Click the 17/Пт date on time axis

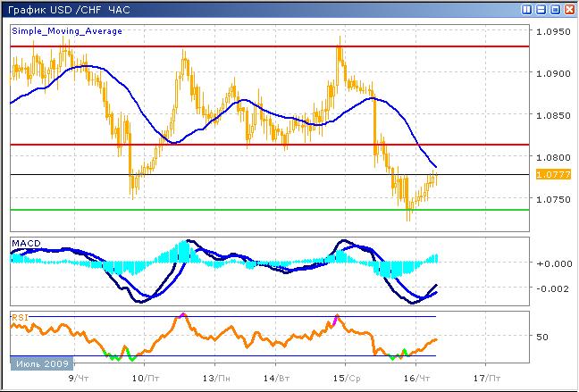tap(486, 379)
